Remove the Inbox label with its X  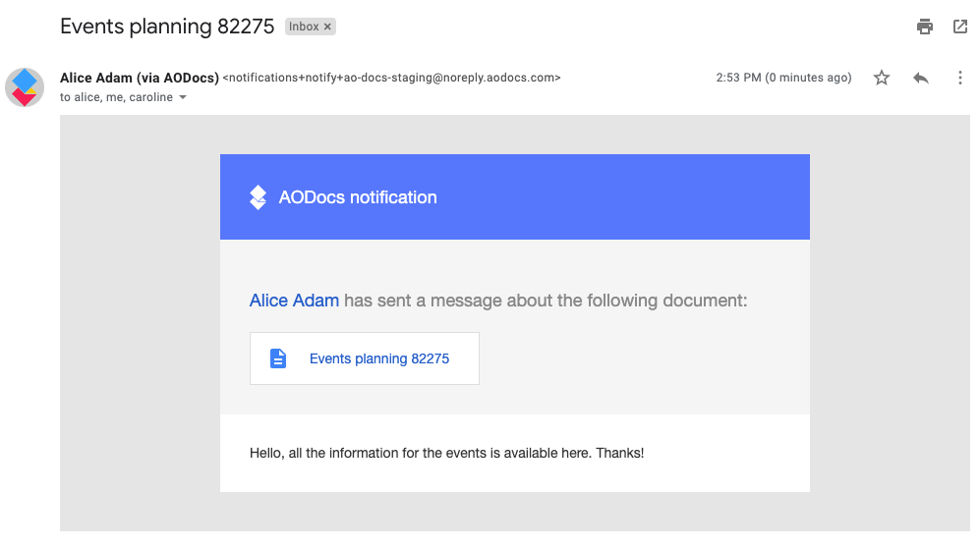pyautogui.click(x=327, y=27)
